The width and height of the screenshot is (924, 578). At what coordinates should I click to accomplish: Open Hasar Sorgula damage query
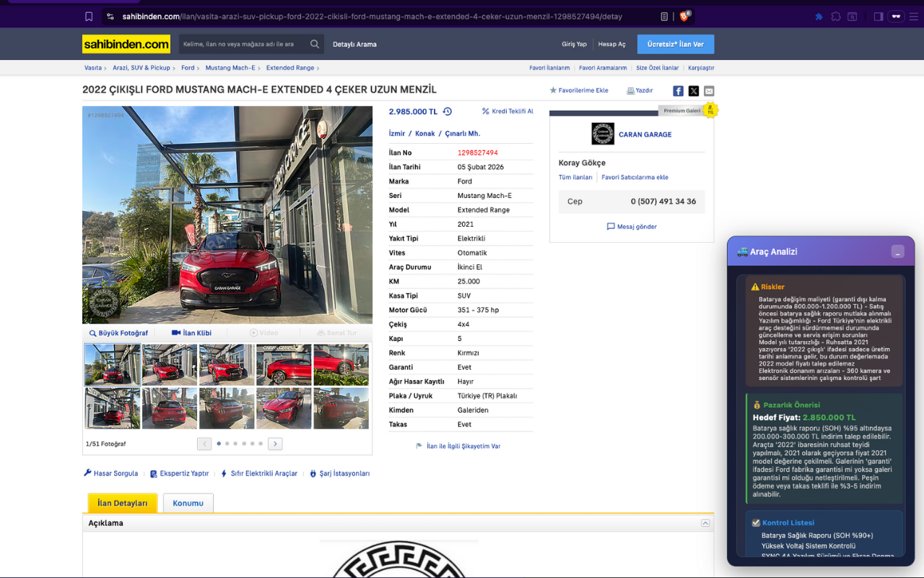(x=111, y=473)
